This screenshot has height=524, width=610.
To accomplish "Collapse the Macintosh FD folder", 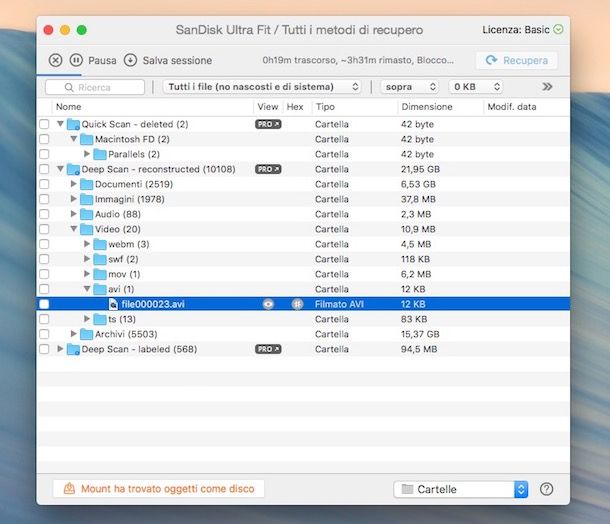I will (x=74, y=139).
